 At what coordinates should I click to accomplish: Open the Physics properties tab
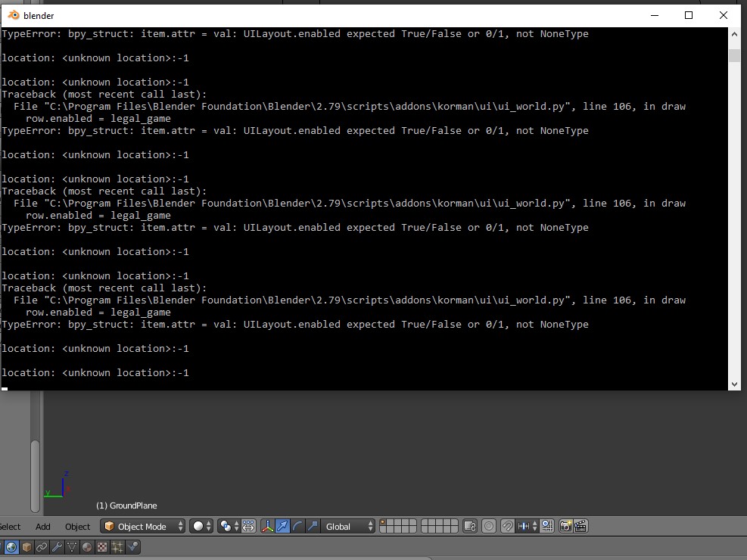(132, 547)
